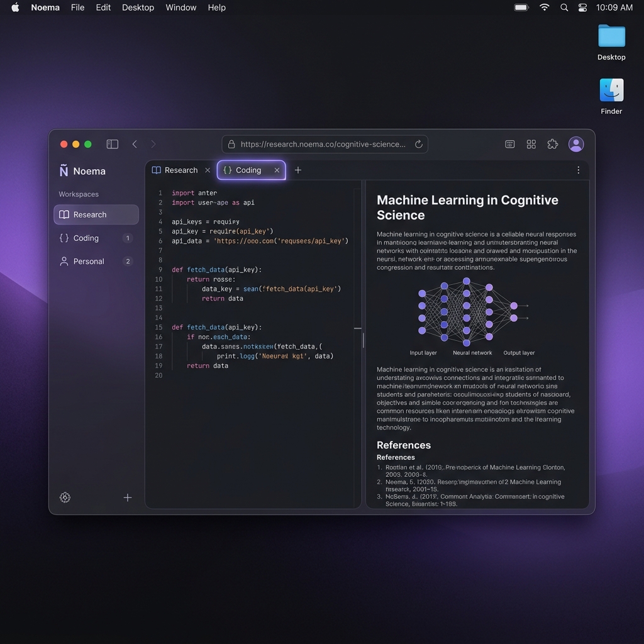This screenshot has width=644, height=644.
Task: Click code line 1 import anter
Action: [x=194, y=192]
